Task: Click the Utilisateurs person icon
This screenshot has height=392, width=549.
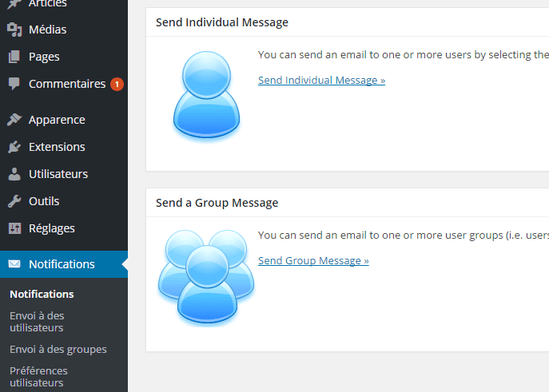Action: click(14, 174)
